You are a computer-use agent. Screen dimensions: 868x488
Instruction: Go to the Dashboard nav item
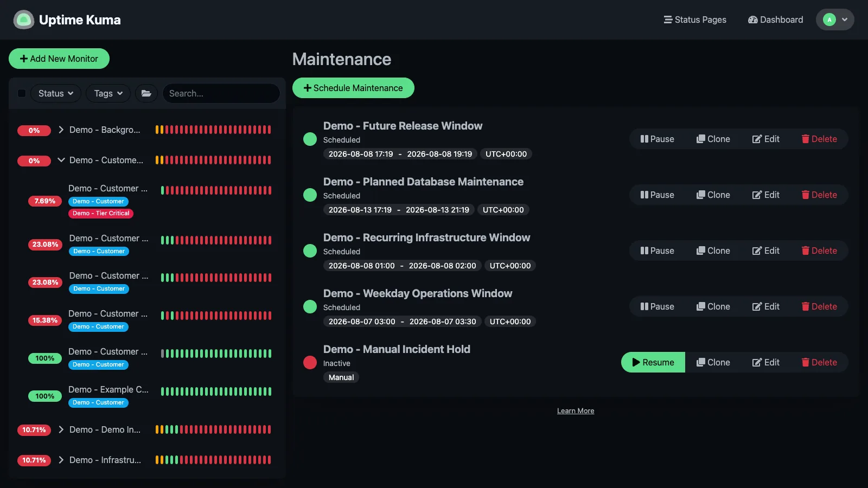[x=775, y=20]
